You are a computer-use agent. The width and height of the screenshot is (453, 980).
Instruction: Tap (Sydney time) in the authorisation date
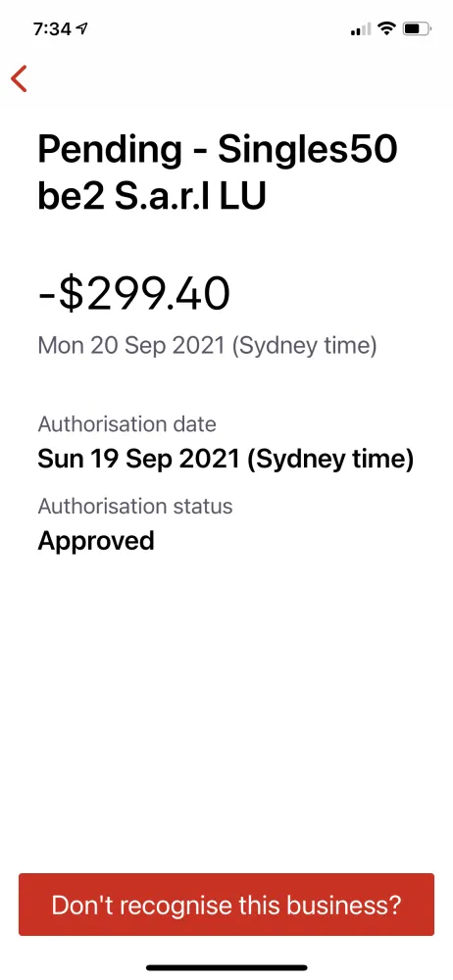[x=330, y=460]
